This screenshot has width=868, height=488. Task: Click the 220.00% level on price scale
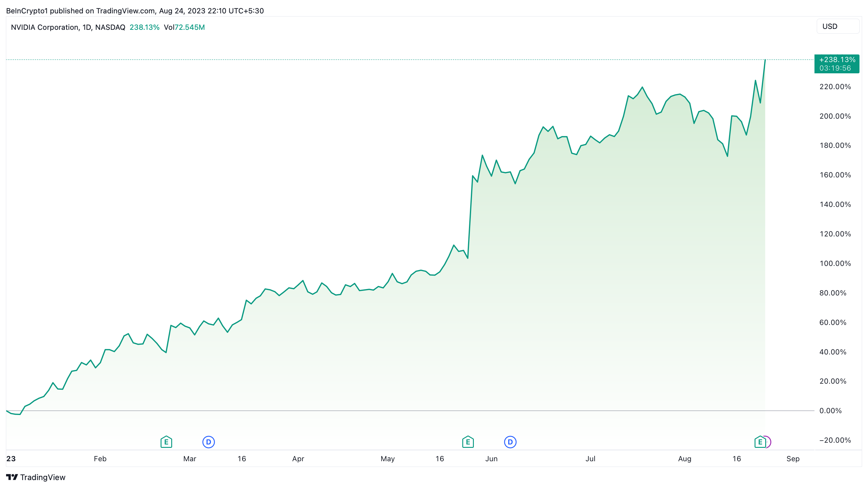[835, 87]
